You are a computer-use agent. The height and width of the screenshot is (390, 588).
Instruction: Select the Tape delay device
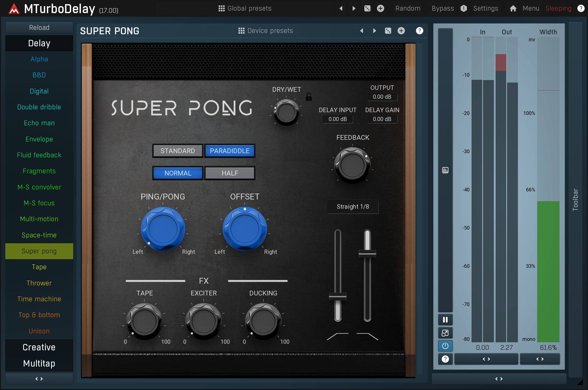pos(39,267)
